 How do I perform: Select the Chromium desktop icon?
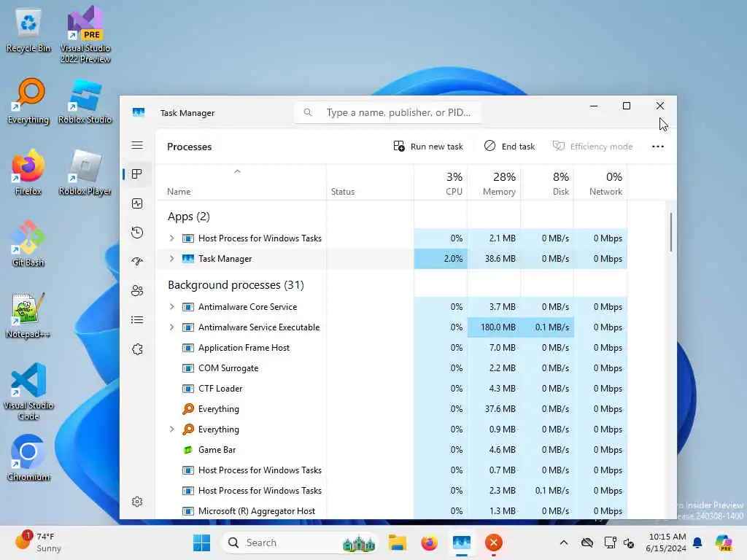(x=28, y=458)
